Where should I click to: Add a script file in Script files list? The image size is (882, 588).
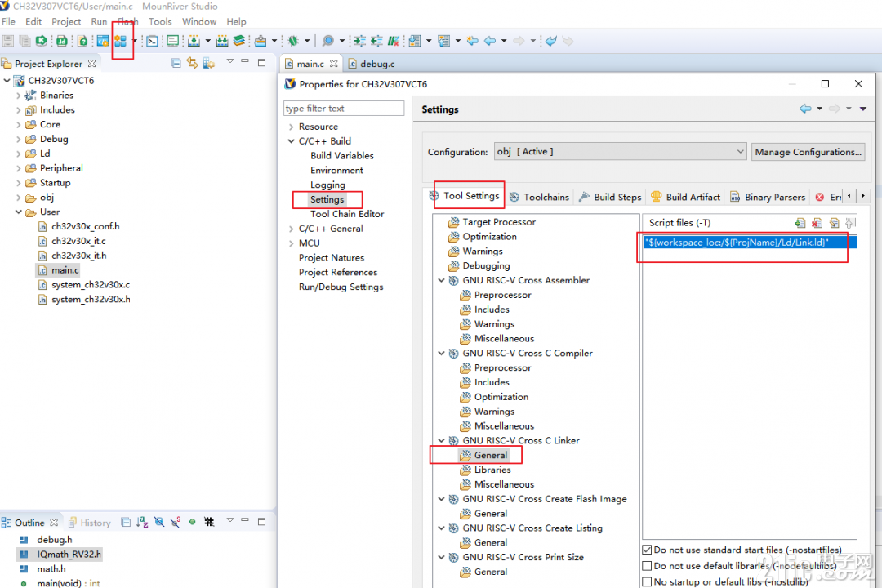coord(800,224)
